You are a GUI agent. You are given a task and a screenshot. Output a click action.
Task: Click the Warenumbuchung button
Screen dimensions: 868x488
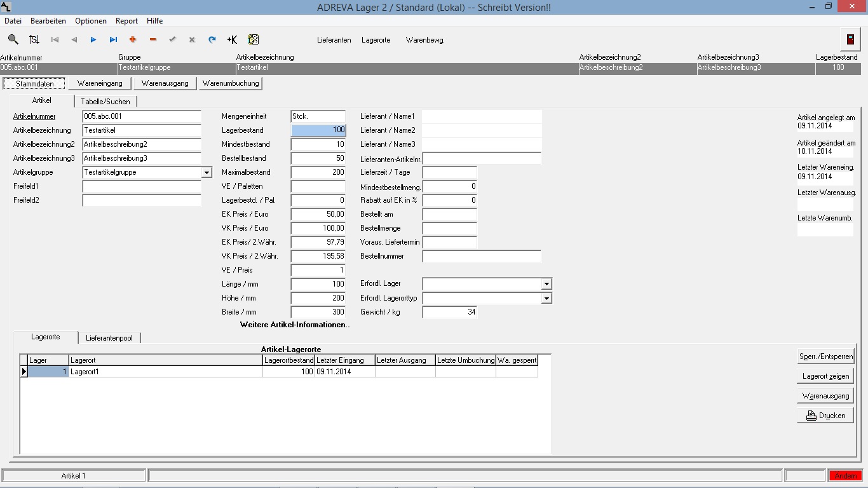click(231, 83)
